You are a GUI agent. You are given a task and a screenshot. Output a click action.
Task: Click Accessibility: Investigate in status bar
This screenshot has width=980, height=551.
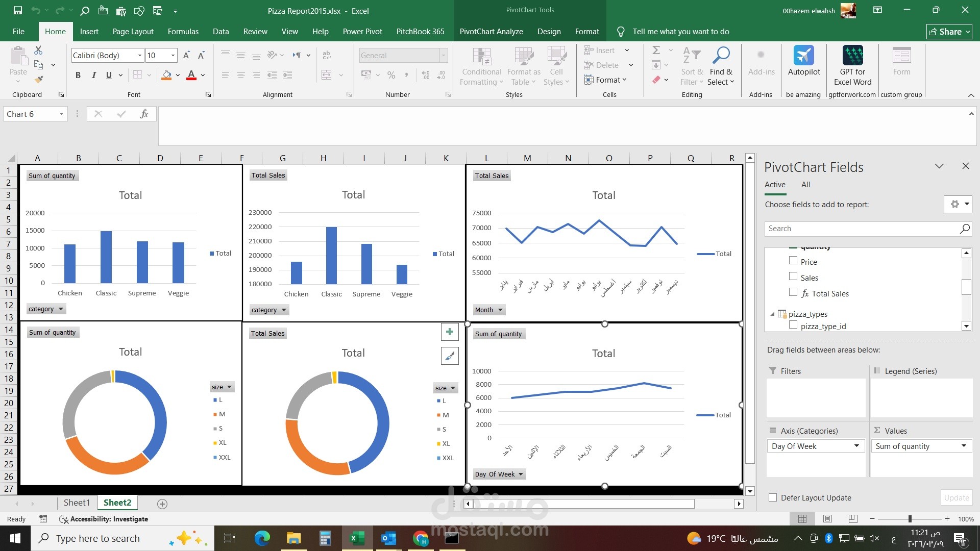(x=104, y=519)
